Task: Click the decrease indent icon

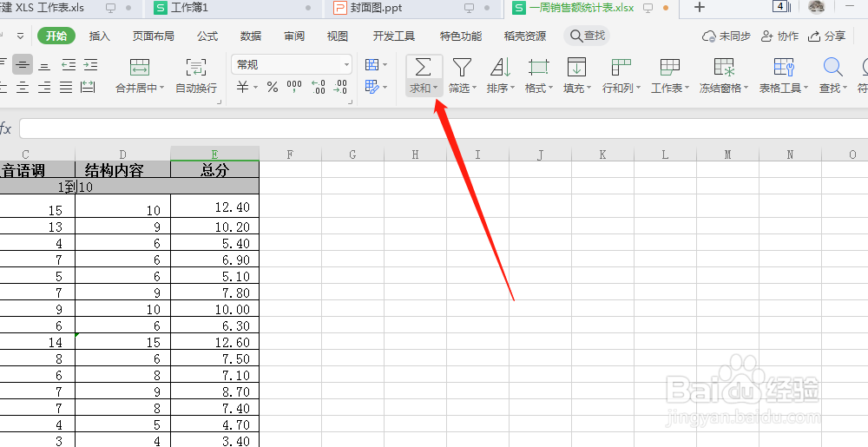Action: pyautogui.click(x=69, y=65)
